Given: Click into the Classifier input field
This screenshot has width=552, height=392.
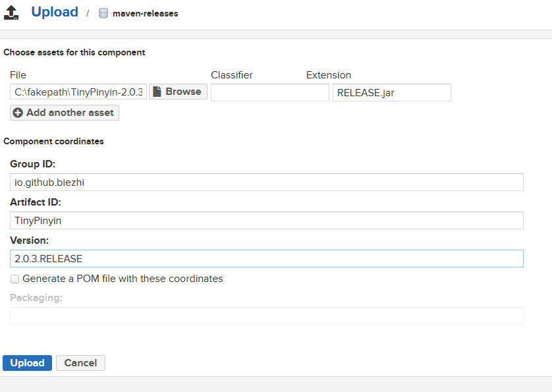Looking at the screenshot, I should click(269, 92).
